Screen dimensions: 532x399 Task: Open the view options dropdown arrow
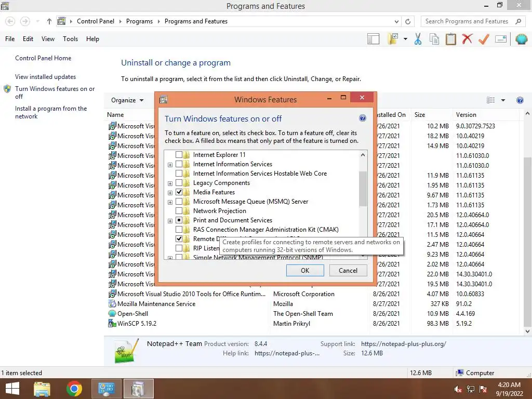click(503, 100)
